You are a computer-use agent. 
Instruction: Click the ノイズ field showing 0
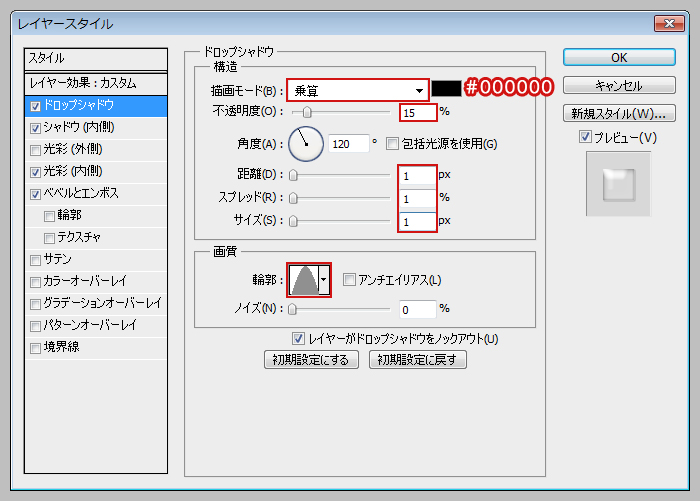(x=417, y=309)
